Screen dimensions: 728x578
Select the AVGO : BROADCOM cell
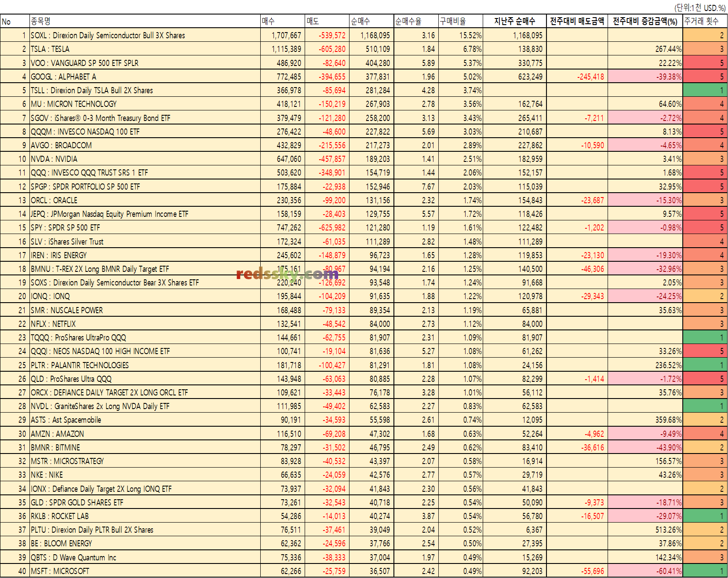click(145, 145)
